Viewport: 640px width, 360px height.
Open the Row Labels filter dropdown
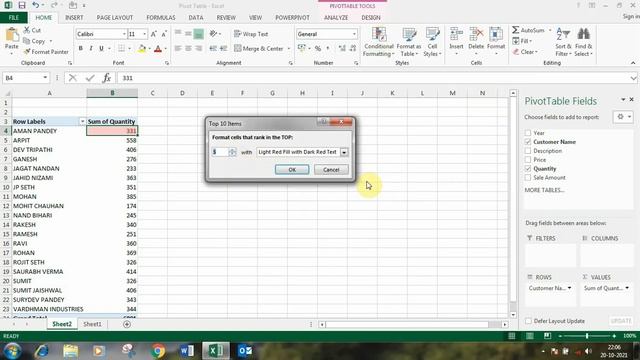click(82, 121)
